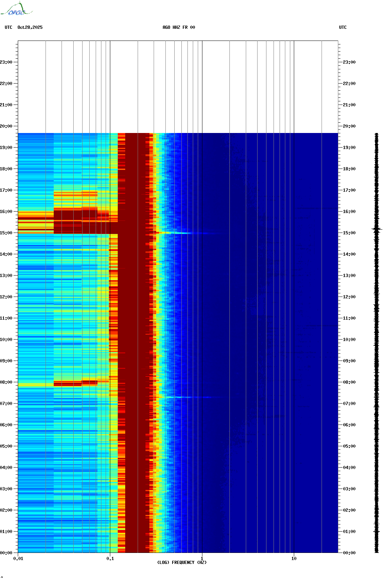
Task: Click the station title AGO HHZ FR 00
Action: tap(179, 27)
